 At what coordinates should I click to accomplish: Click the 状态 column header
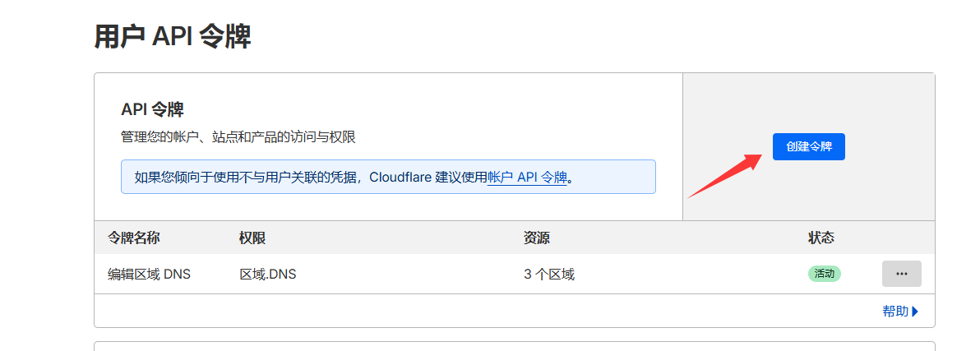click(821, 238)
